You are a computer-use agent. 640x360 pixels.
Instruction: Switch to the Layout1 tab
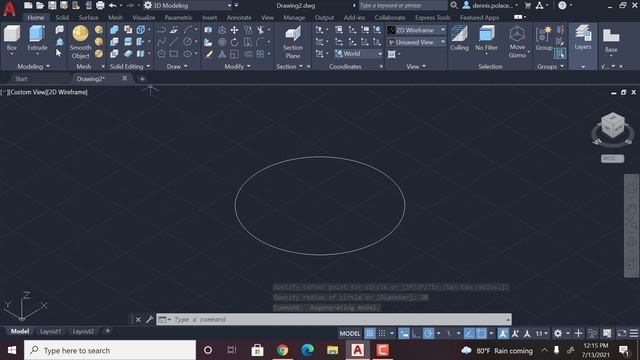coord(51,331)
